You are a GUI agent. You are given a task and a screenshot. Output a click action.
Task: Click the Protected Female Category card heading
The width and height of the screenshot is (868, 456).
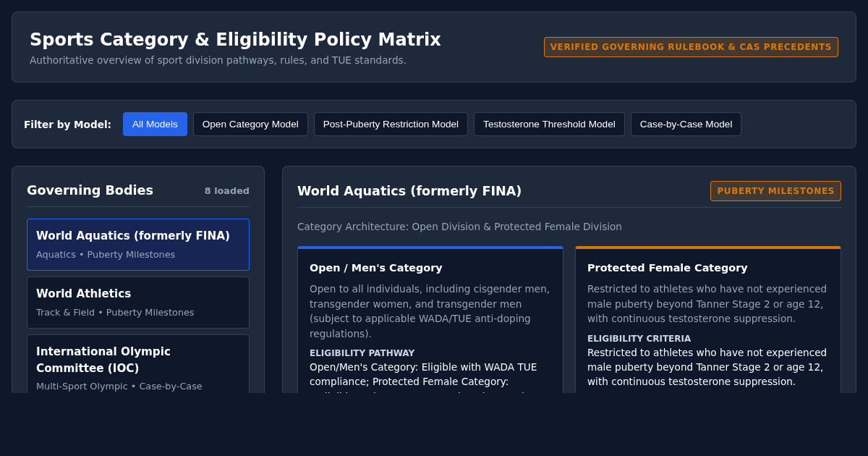pyautogui.click(x=668, y=268)
